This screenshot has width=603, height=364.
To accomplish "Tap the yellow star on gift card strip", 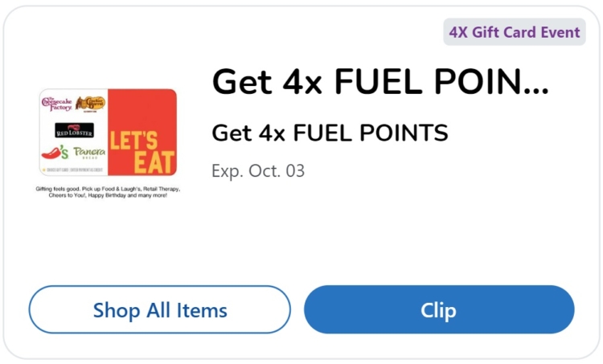I will (x=44, y=170).
